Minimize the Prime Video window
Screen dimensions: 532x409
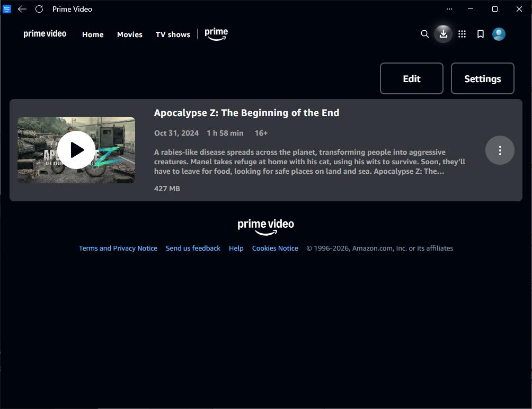[470, 9]
